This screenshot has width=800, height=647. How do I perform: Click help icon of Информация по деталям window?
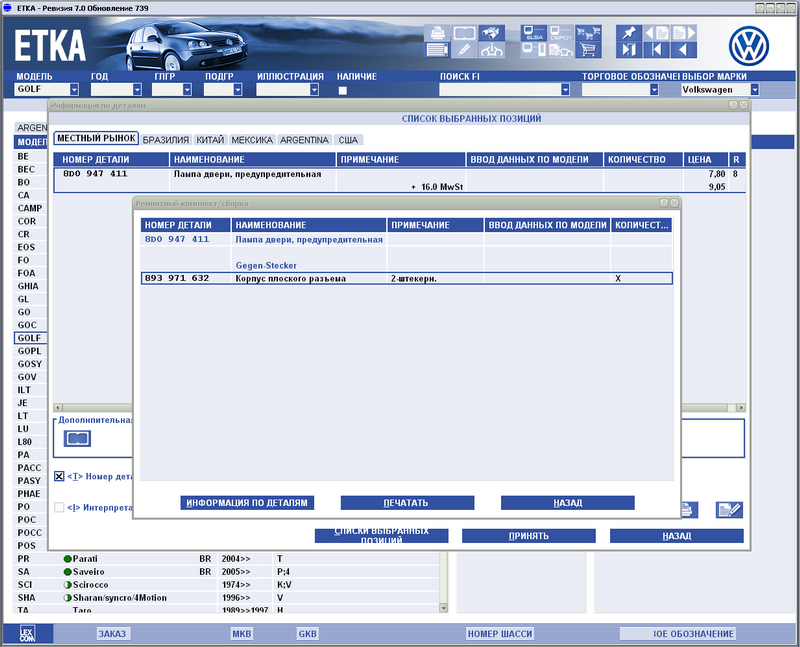click(733, 105)
